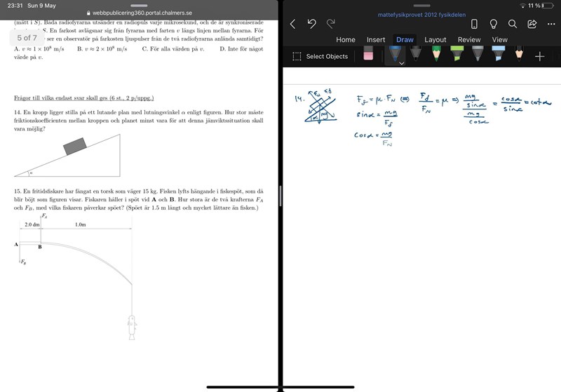Toggle mobile view phone icon
This screenshot has width=561, height=392.
click(x=474, y=24)
